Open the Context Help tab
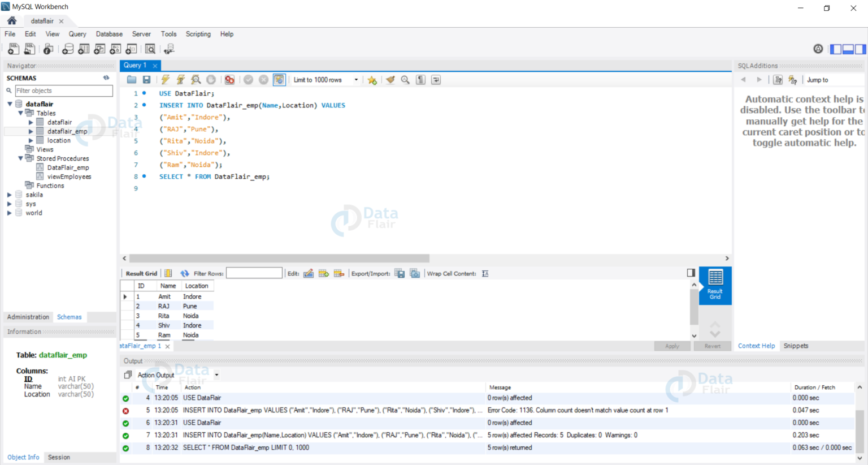 pyautogui.click(x=756, y=346)
